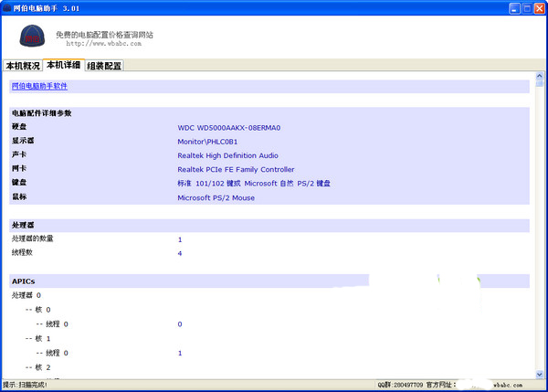Click 线程 0 under 核 1
The height and width of the screenshot is (392, 548).
click(52, 354)
